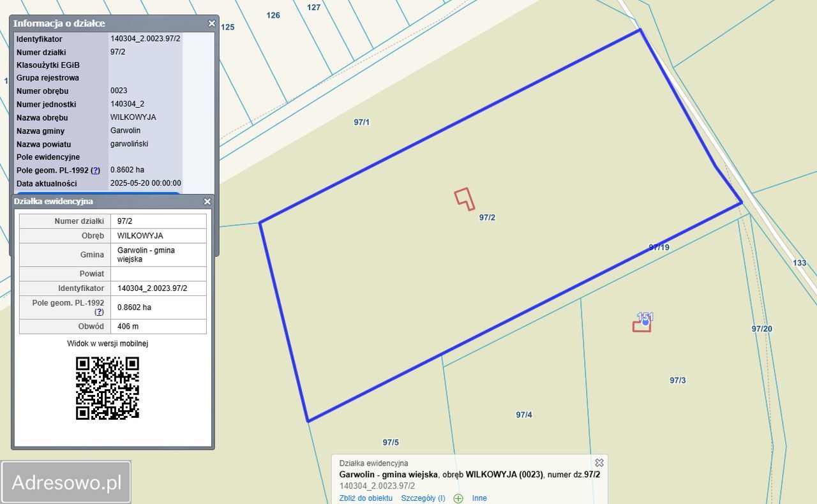Select the Nazwa powiatu value garwoliński
Viewport: 817px width, 504px height.
click(x=129, y=144)
